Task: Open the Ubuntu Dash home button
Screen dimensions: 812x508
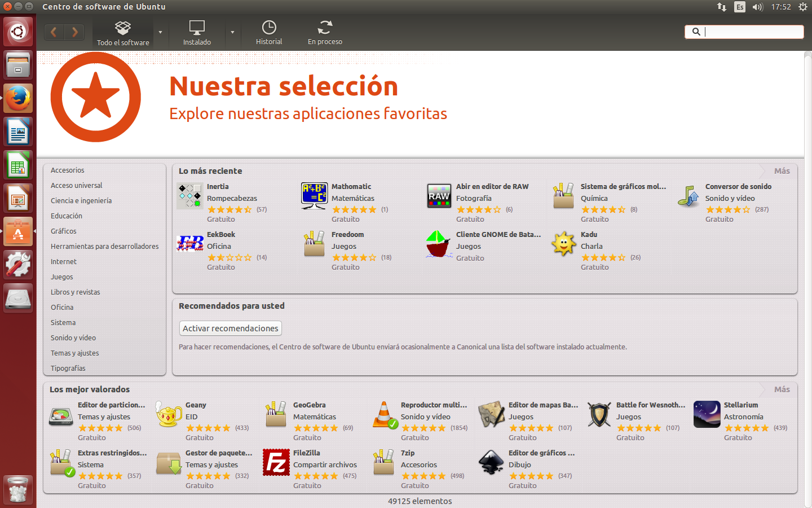Action: click(18, 32)
